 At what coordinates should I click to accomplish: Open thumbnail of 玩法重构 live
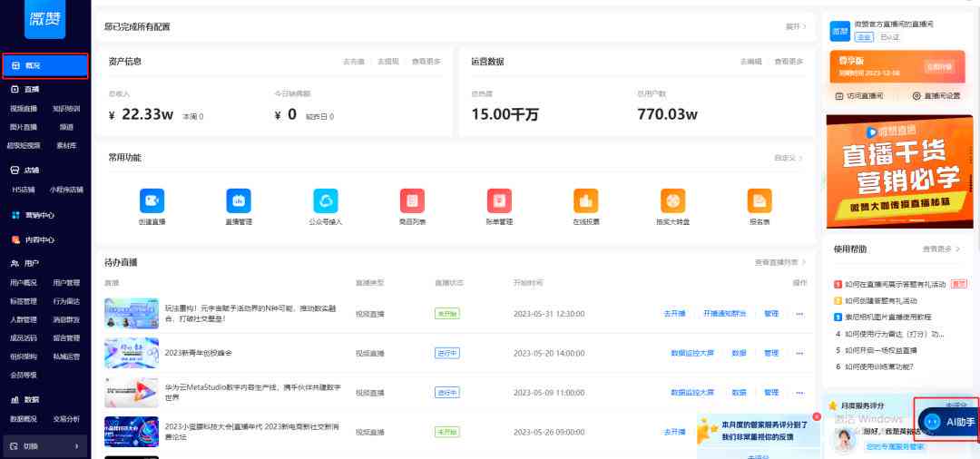point(132,314)
